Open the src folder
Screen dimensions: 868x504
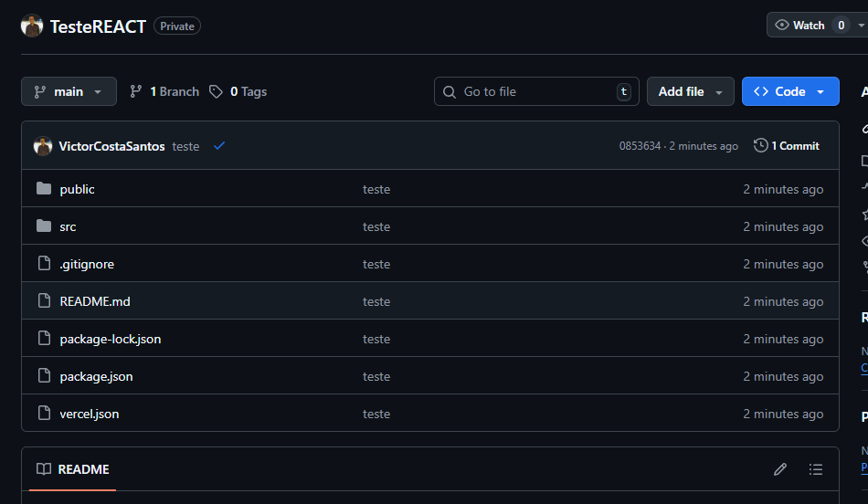click(x=68, y=226)
